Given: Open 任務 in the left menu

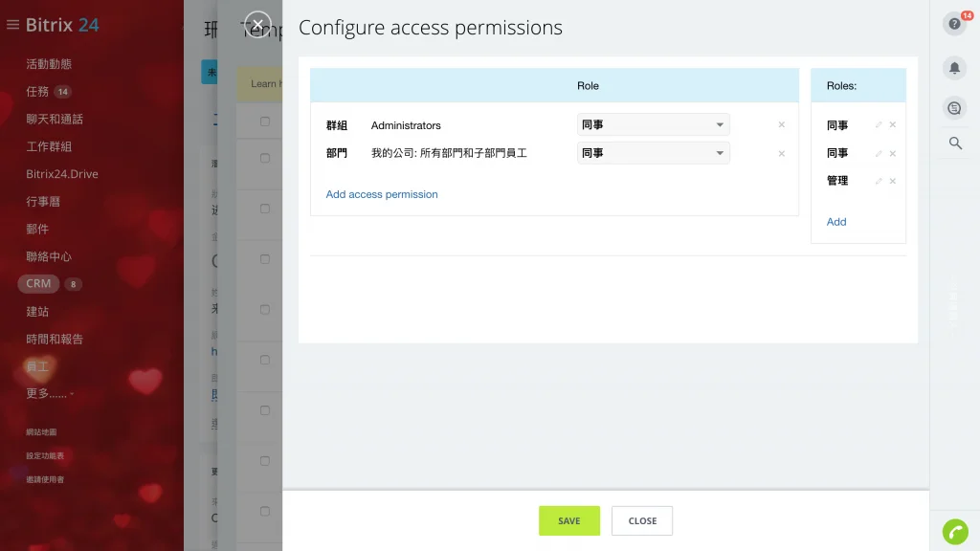Looking at the screenshot, I should pos(37,92).
